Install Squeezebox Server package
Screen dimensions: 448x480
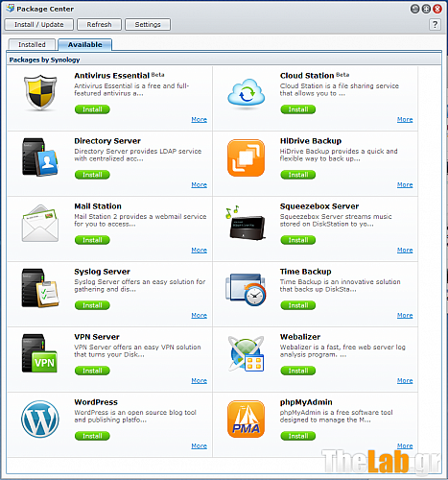pyautogui.click(x=298, y=240)
